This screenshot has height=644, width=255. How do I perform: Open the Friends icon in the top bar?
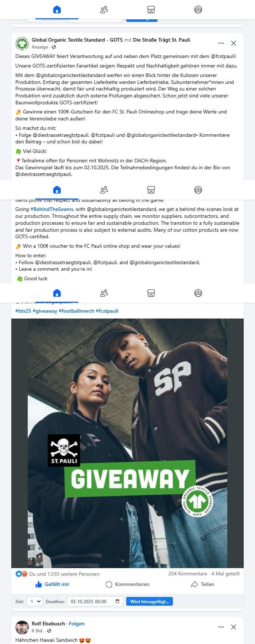[104, 9]
